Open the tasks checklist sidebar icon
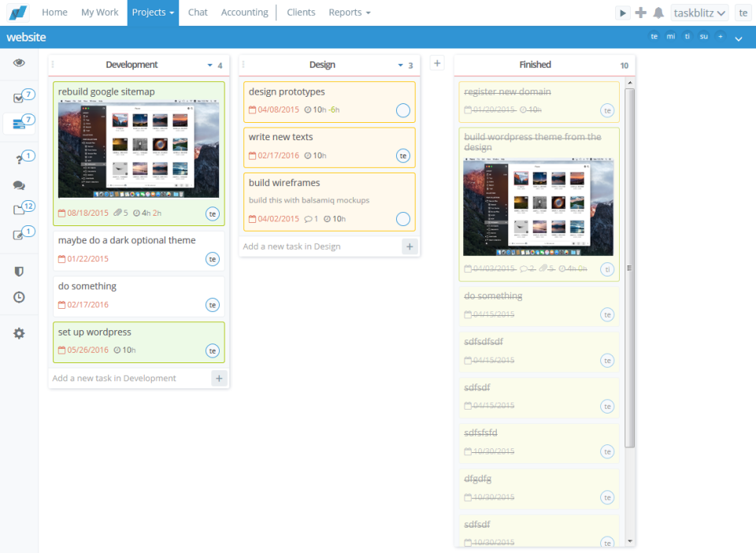The height and width of the screenshot is (553, 756). [x=19, y=95]
